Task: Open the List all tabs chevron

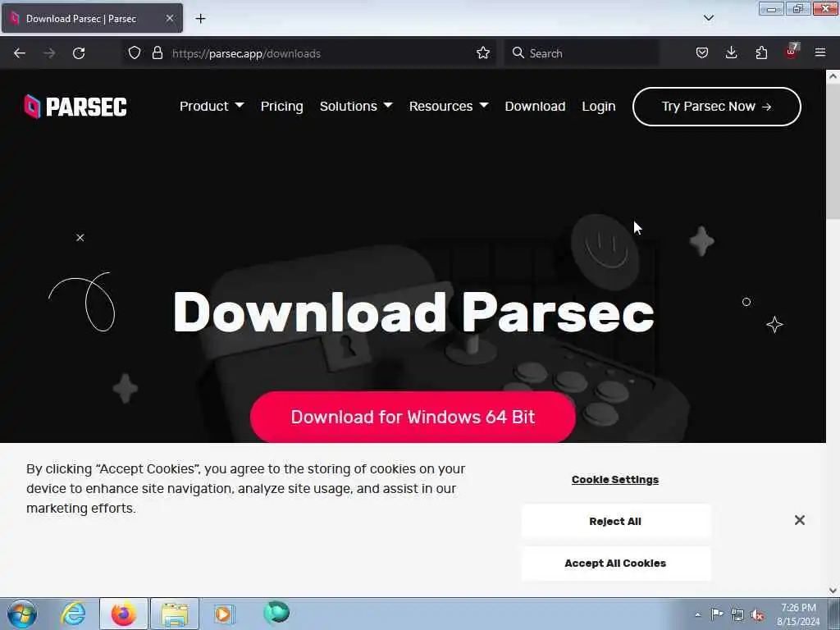Action: pyautogui.click(x=708, y=18)
